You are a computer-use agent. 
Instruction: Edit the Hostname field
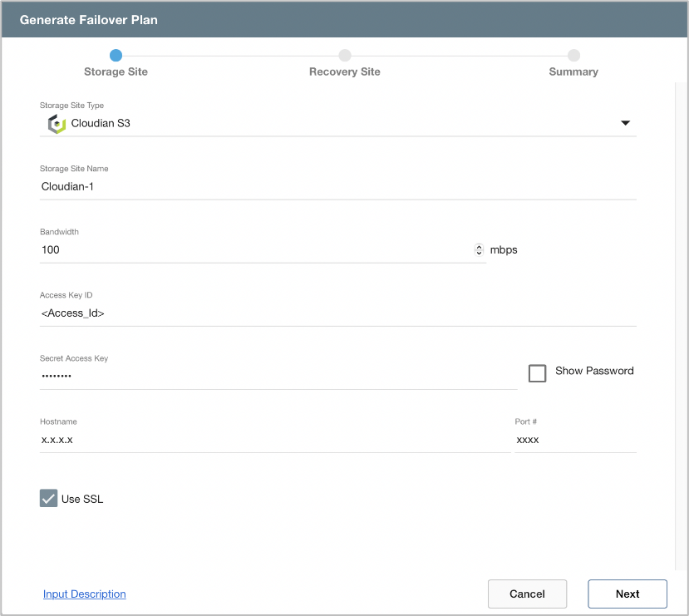[x=274, y=440]
